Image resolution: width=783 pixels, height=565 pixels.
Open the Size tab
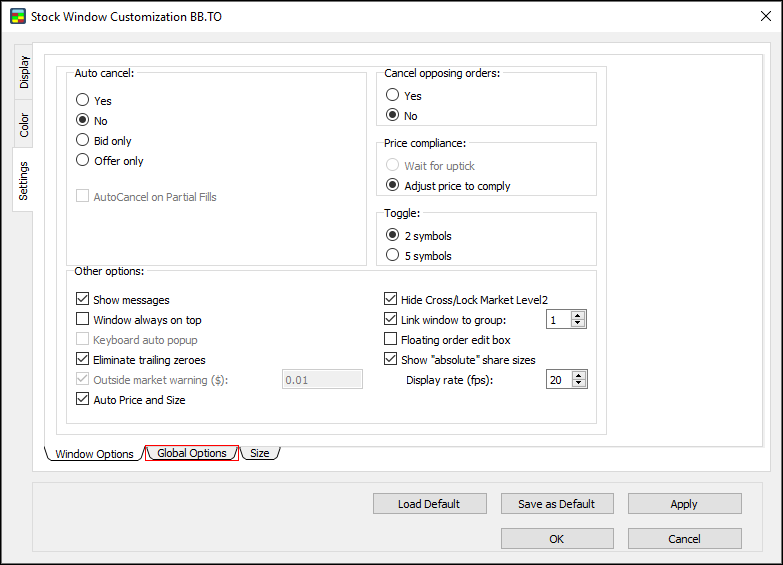[260, 454]
